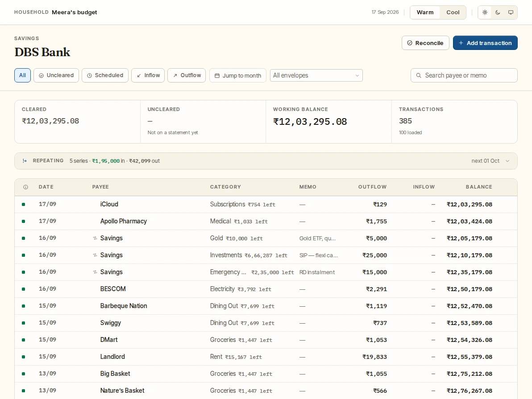Click transfer icon on Investments Savings row
The height and width of the screenshot is (399, 532).
tap(95, 255)
